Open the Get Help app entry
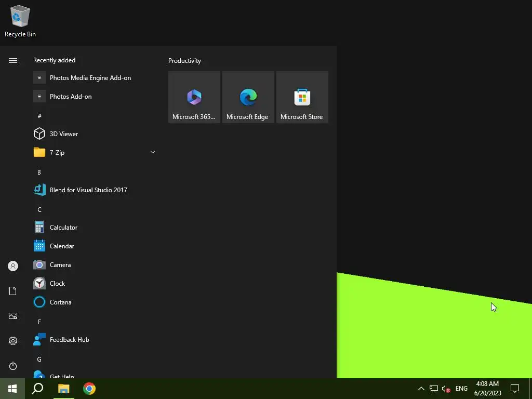532x399 pixels. 94,373
